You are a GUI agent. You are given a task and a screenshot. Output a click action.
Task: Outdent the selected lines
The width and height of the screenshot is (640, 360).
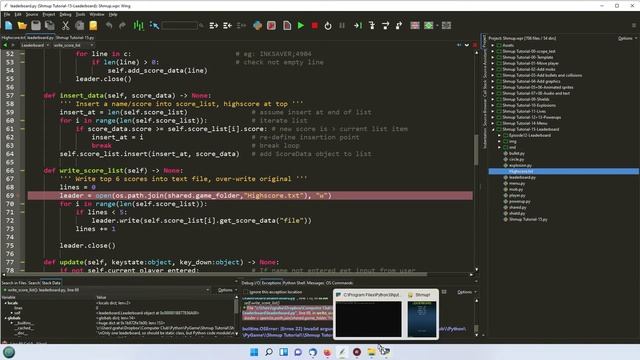click(227, 25)
